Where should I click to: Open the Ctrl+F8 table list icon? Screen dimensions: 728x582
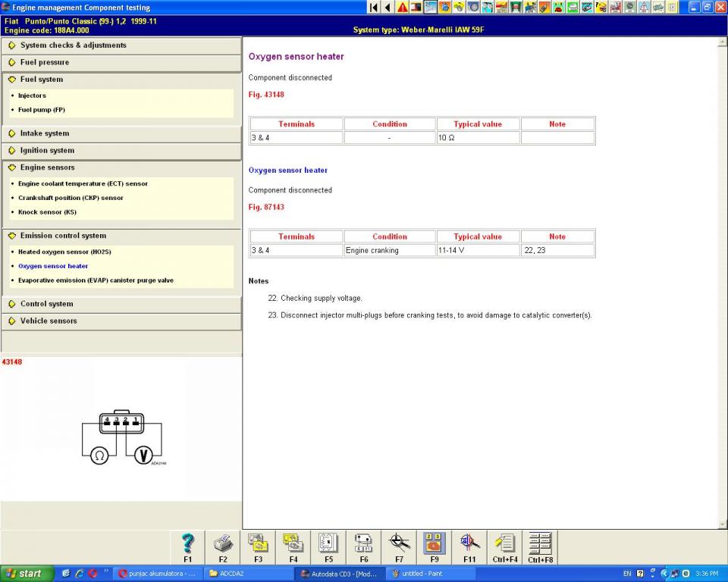tap(541, 548)
